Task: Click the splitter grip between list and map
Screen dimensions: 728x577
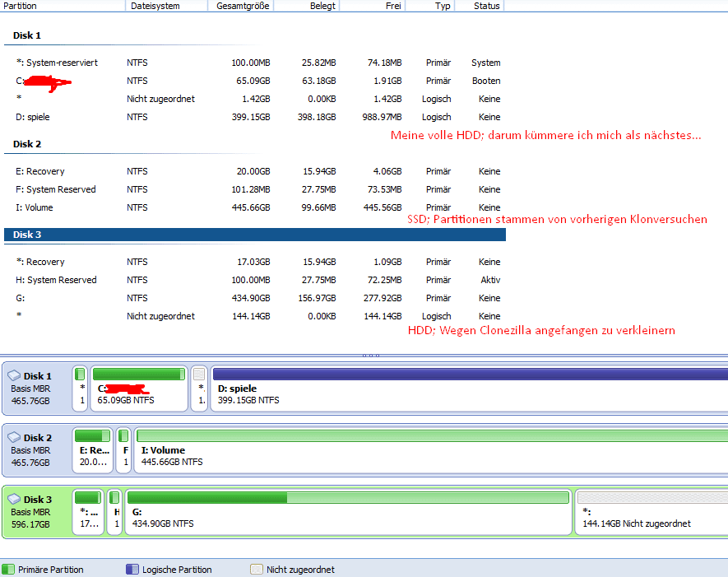Action: point(371,356)
